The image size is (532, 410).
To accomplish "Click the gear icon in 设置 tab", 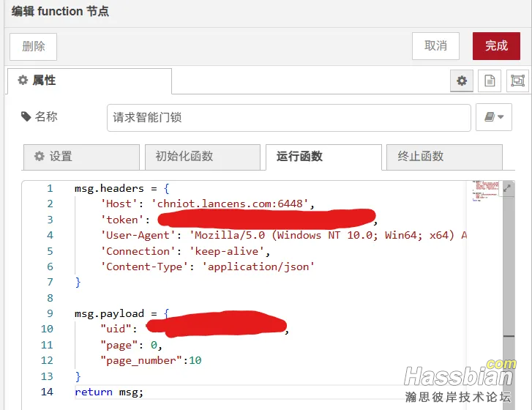I will click(x=40, y=157).
